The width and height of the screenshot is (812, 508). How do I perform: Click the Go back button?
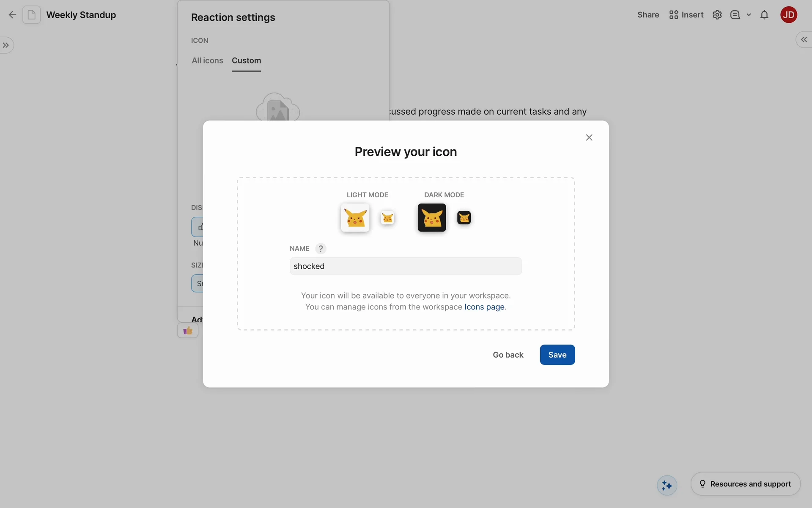(508, 355)
